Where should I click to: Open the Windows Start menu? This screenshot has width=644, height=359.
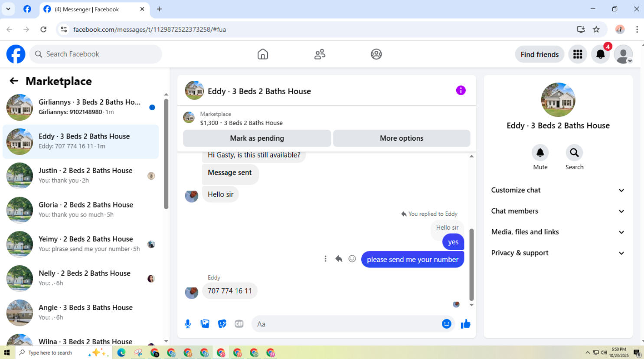click(7, 352)
